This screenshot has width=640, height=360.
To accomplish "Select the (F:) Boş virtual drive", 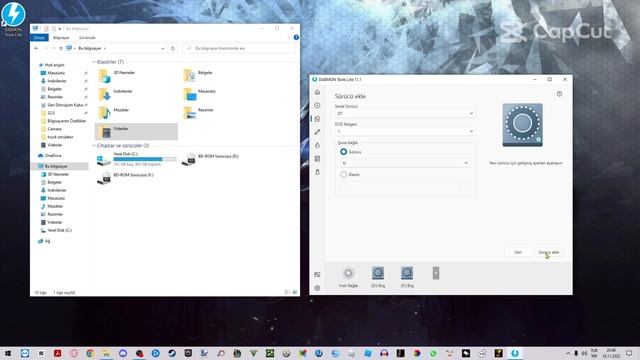I will 407,273.
